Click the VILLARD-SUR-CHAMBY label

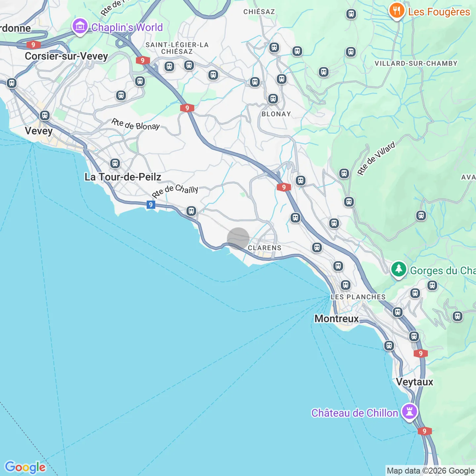[416, 63]
